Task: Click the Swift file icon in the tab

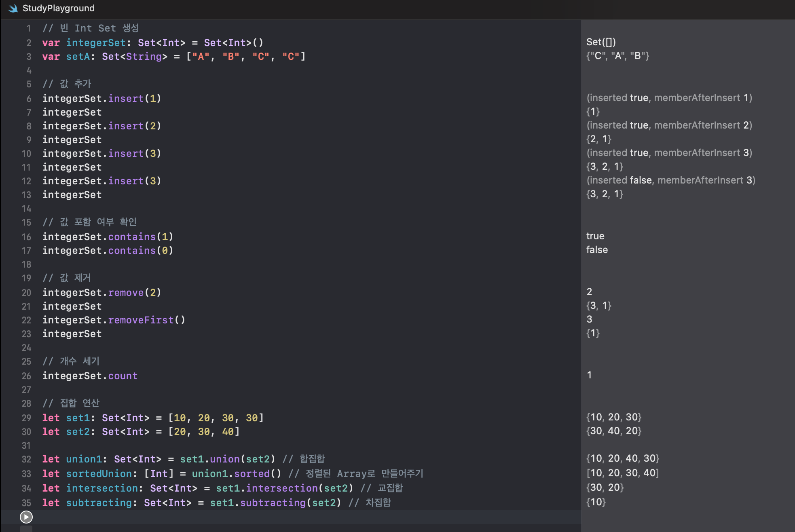Action: tap(13, 8)
